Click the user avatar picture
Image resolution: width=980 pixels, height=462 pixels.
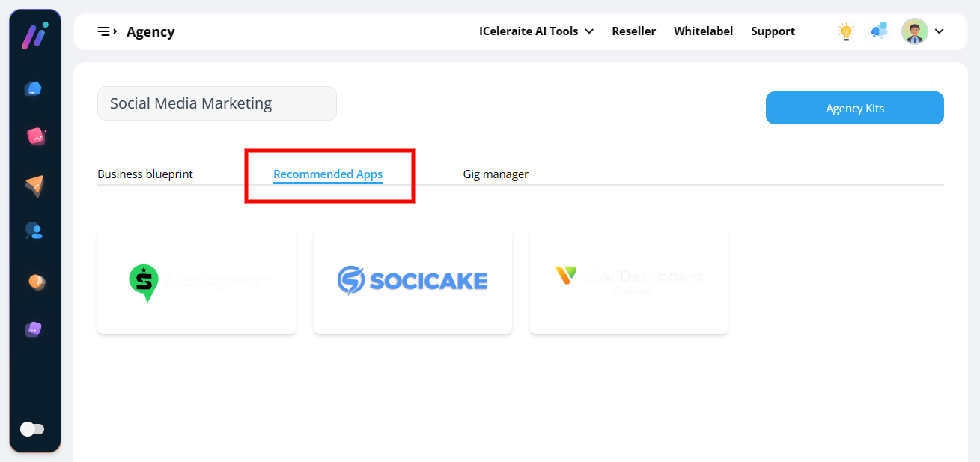tap(914, 31)
